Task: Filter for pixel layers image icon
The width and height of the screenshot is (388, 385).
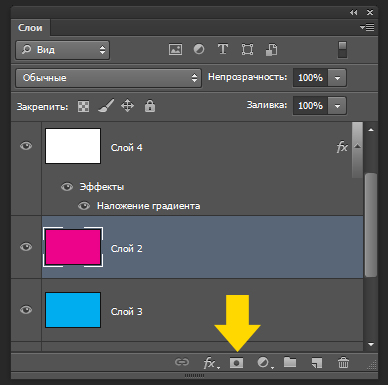Action: pos(175,50)
